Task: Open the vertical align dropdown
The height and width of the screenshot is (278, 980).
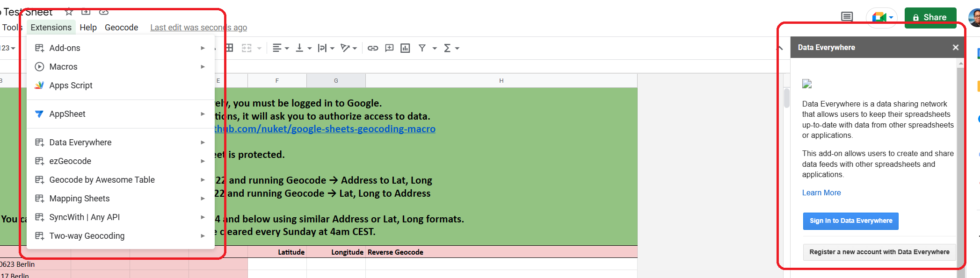Action: click(x=304, y=48)
